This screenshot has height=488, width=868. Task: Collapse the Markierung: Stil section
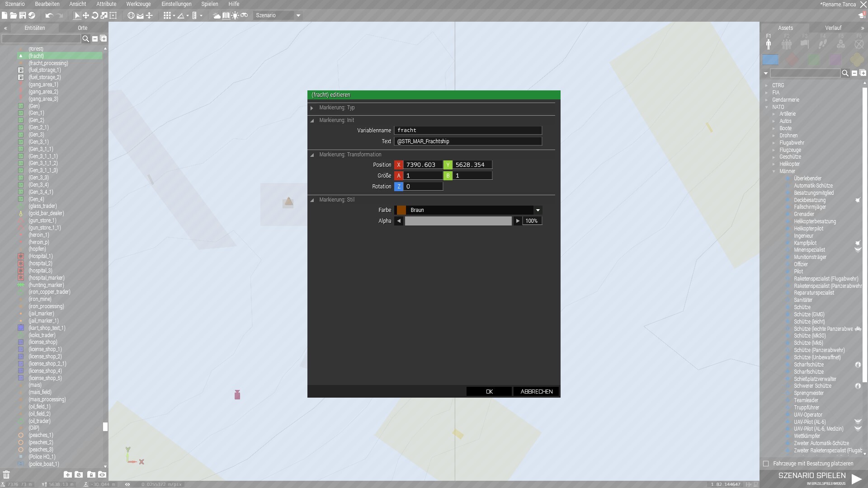[x=312, y=200]
